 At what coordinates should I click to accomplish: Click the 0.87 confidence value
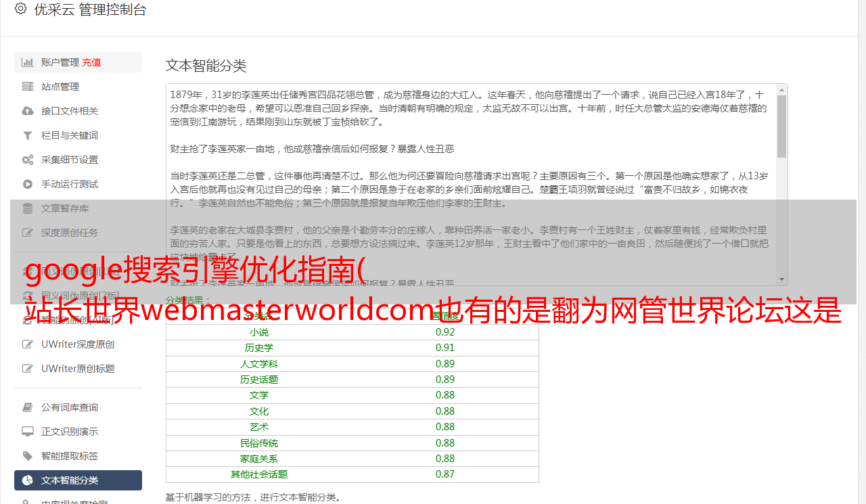(x=445, y=474)
